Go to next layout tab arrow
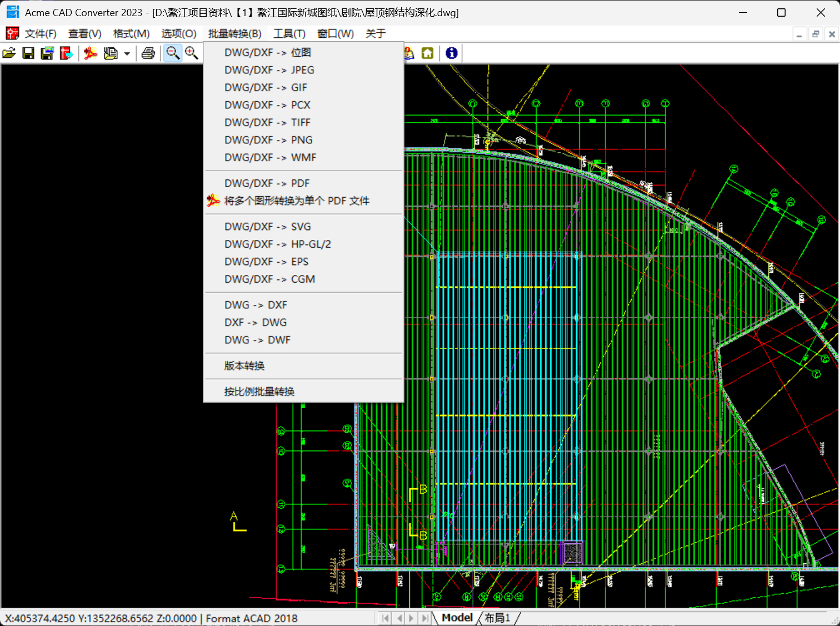The height and width of the screenshot is (626, 840). pyautogui.click(x=412, y=618)
